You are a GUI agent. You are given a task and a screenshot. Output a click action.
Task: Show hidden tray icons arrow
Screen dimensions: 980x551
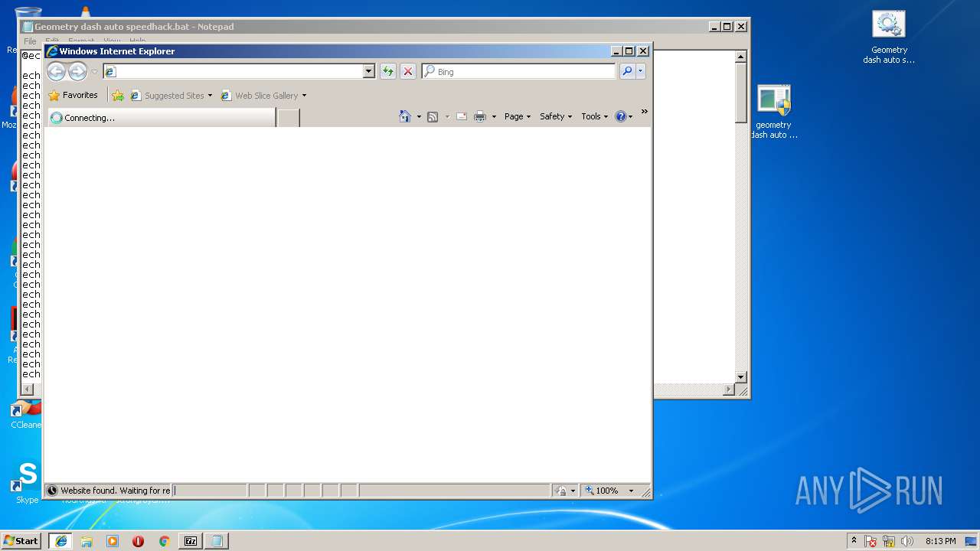[854, 541]
